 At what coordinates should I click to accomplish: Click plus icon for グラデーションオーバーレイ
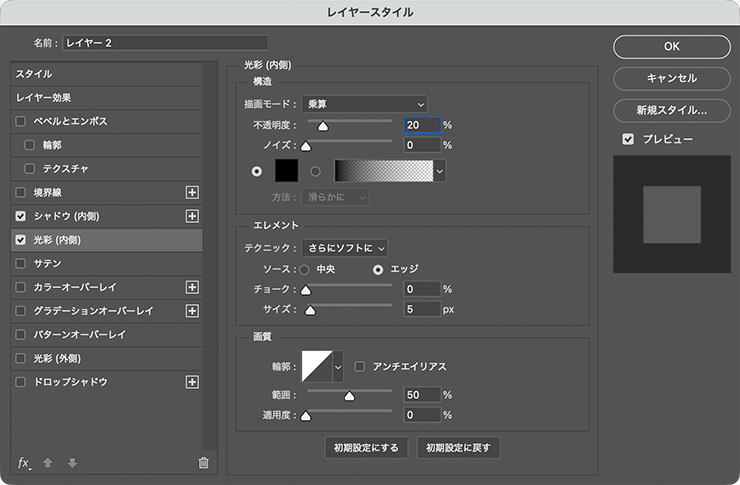[x=193, y=311]
